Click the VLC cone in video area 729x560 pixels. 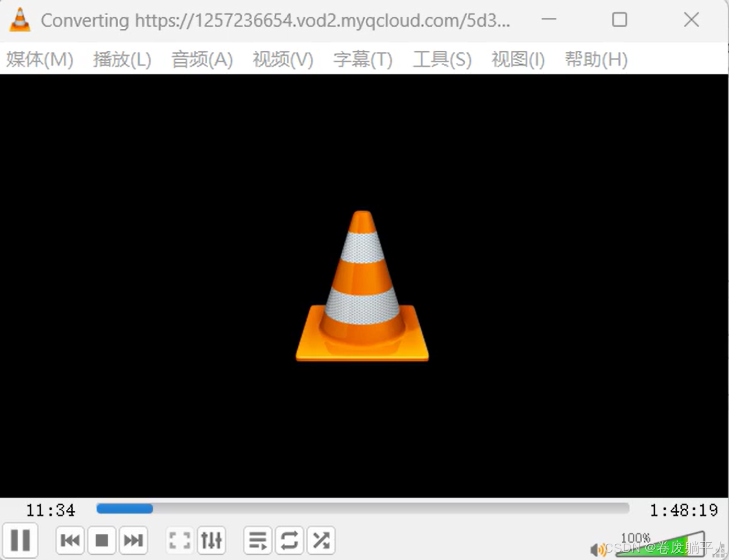pyautogui.click(x=362, y=286)
